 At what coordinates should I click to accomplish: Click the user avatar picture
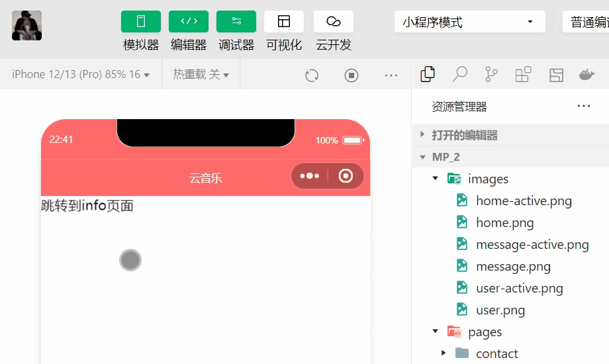pos(26,26)
